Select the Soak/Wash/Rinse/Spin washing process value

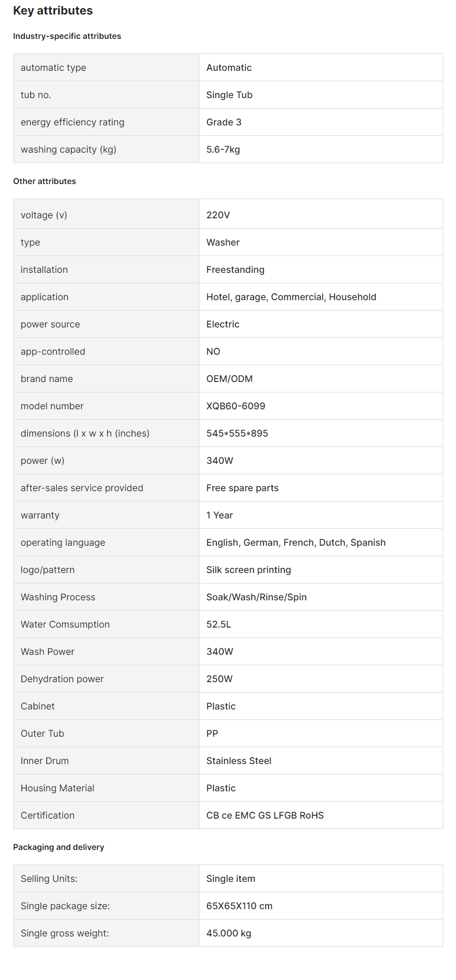click(256, 597)
